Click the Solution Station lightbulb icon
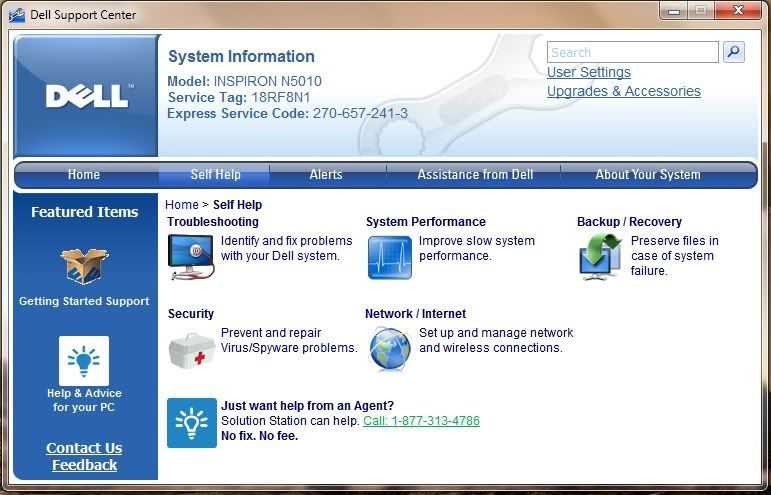This screenshot has width=771, height=495. pos(192,423)
